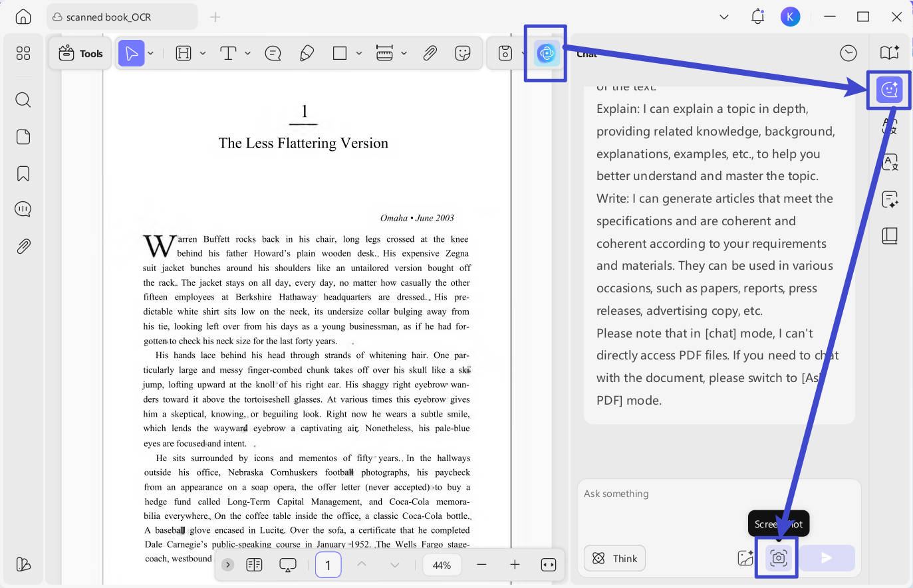Viewport: 913px width, 588px height.
Task: Click the 44% zoom level
Action: (x=442, y=565)
